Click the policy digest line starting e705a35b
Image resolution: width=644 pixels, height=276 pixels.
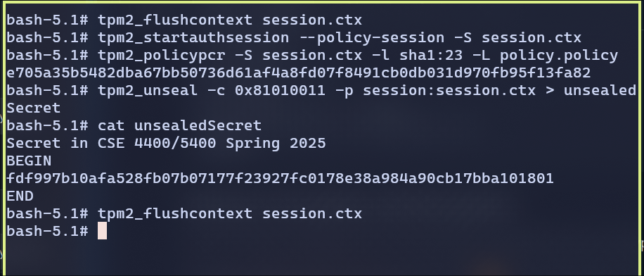[x=299, y=73]
